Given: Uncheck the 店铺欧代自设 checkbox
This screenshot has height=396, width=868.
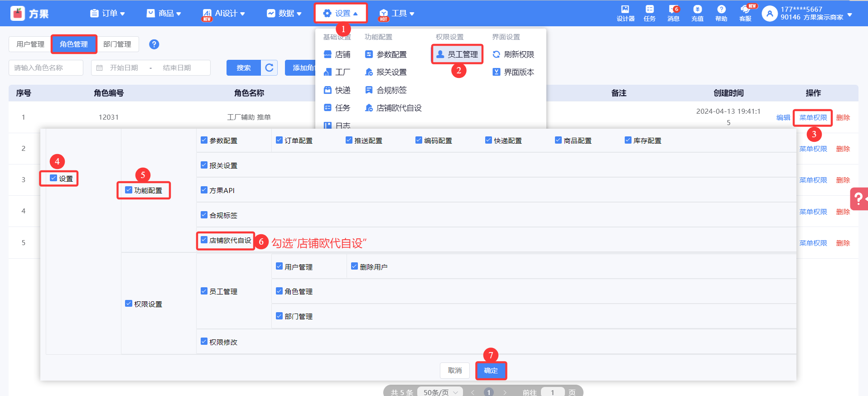Looking at the screenshot, I should point(204,240).
